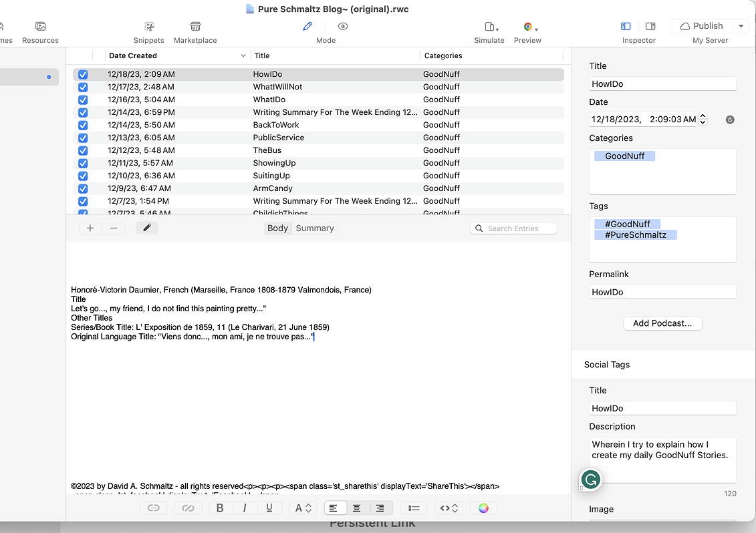Insert a link with the link icon
756x533 pixels.
[153, 508]
